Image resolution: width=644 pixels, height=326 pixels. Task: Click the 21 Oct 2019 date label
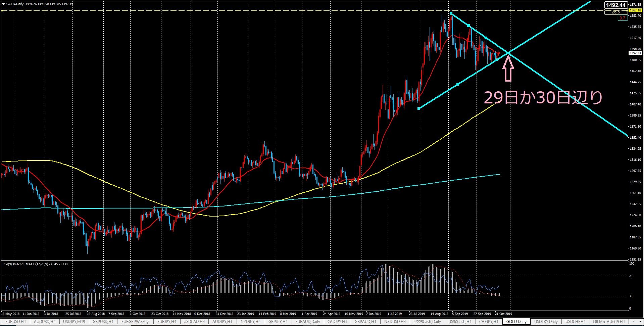click(x=504, y=314)
